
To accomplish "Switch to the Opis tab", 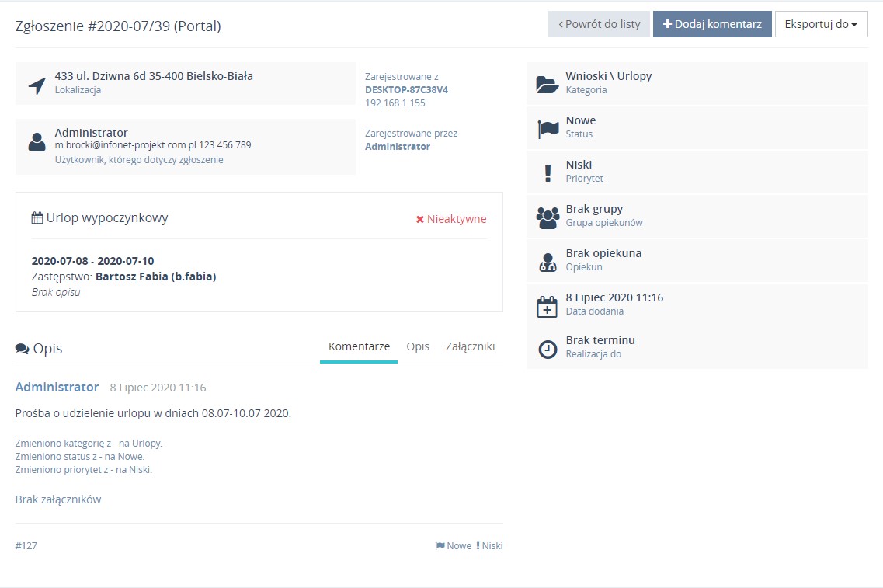I will click(418, 346).
